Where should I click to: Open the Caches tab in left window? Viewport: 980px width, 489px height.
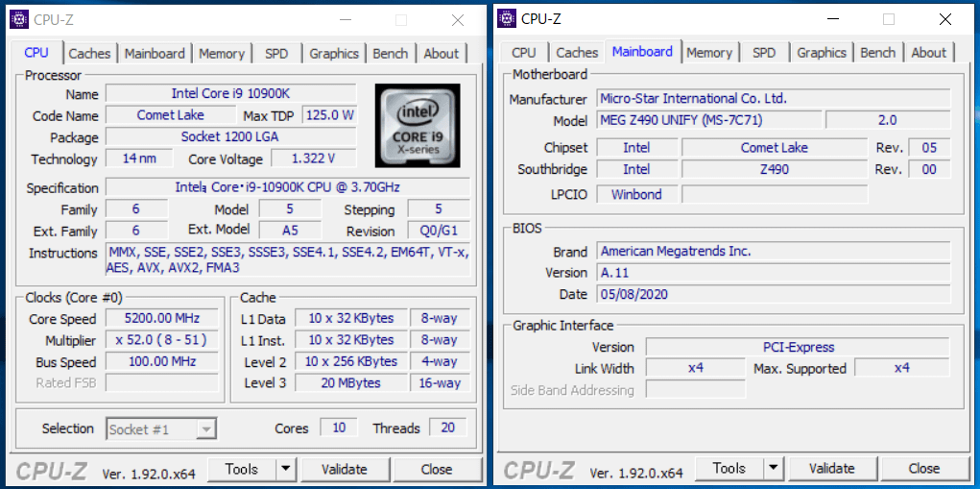click(89, 53)
